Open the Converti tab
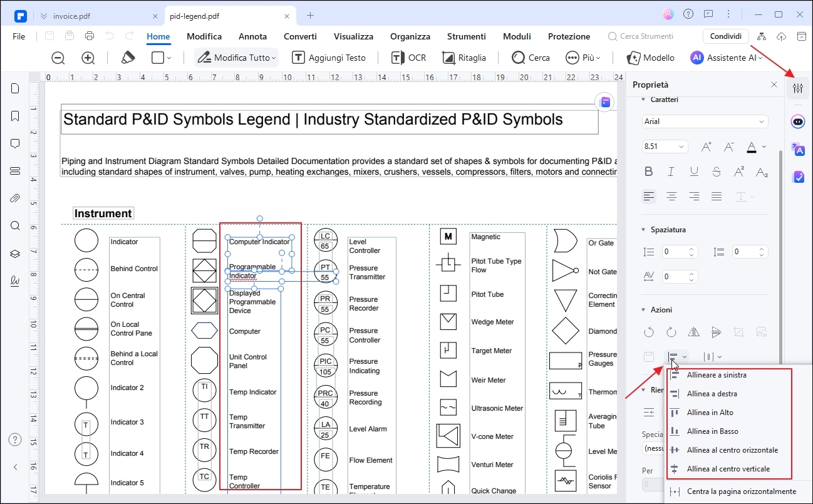 tap(300, 36)
